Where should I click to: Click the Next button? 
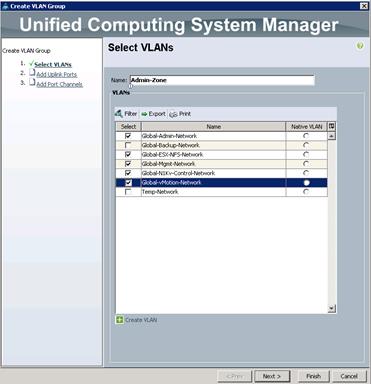(272, 376)
